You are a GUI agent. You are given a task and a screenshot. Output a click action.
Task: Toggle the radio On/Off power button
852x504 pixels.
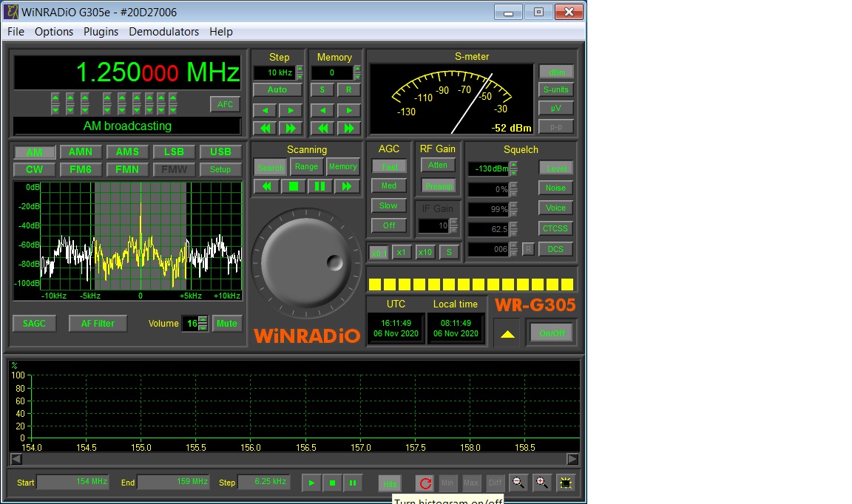[551, 333]
